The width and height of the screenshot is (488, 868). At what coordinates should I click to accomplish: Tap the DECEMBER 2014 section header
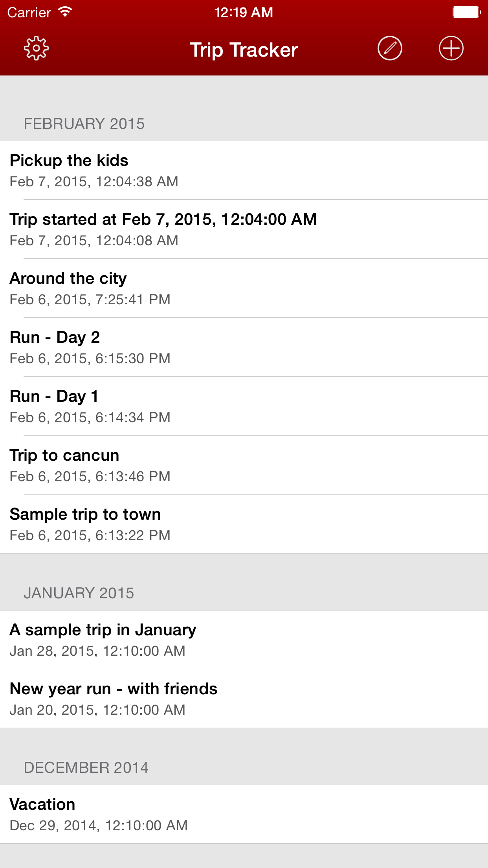[86, 768]
